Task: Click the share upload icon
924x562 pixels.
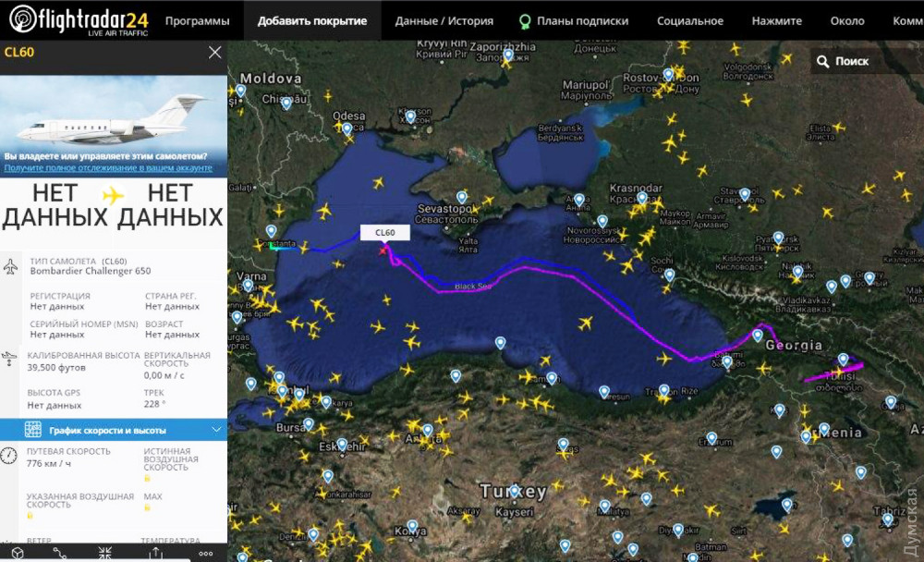Action: (x=155, y=553)
